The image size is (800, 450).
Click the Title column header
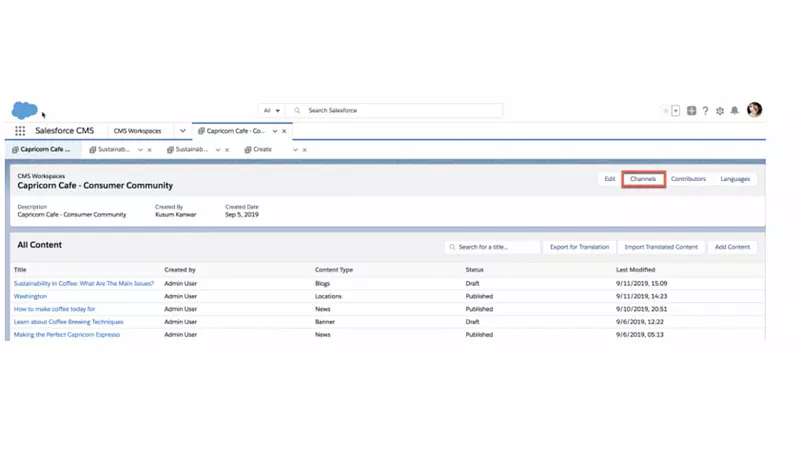[x=20, y=270]
